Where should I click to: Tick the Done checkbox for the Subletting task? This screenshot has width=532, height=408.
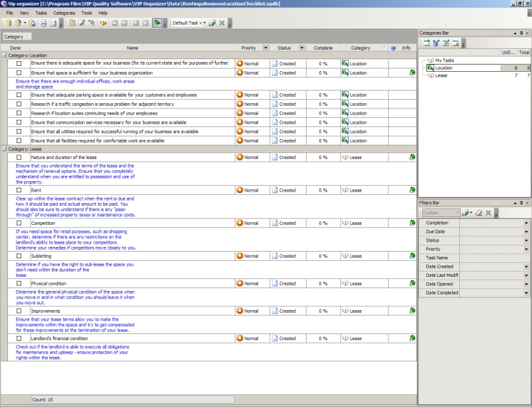coord(19,256)
